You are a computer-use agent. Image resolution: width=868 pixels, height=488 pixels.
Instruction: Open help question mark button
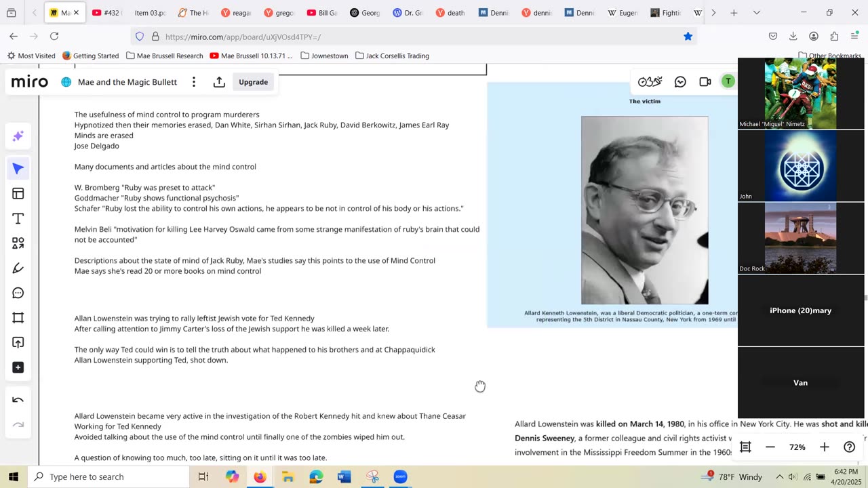pos(849,447)
